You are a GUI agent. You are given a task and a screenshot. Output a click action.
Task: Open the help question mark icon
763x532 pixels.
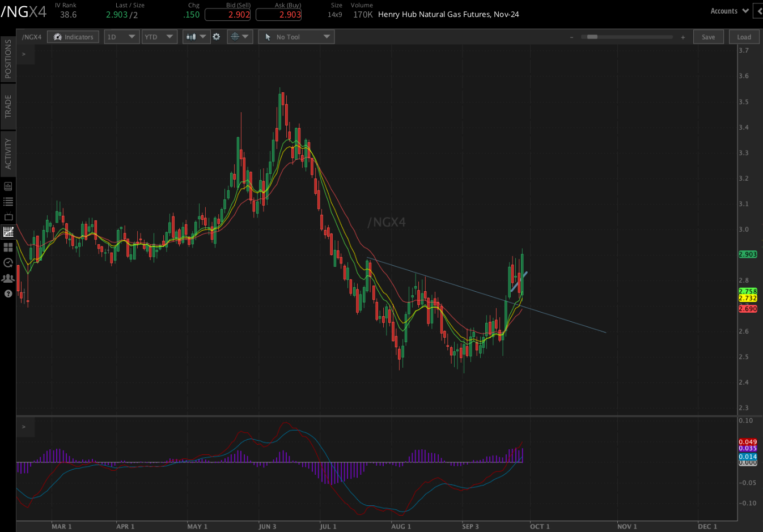coord(8,293)
